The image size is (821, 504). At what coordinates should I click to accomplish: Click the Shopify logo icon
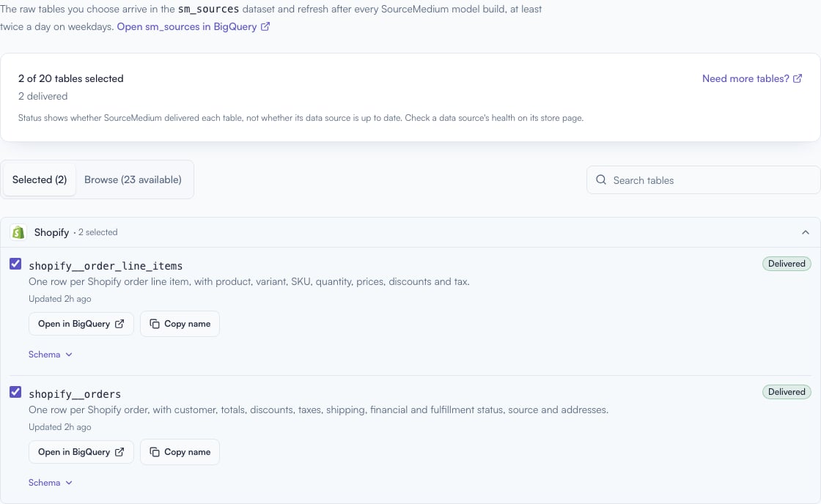coord(18,232)
